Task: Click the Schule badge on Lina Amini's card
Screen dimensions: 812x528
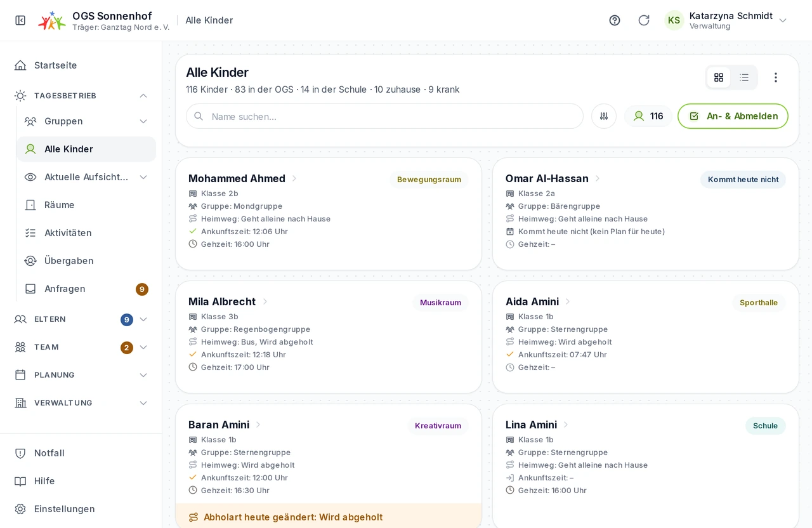Action: (765, 426)
